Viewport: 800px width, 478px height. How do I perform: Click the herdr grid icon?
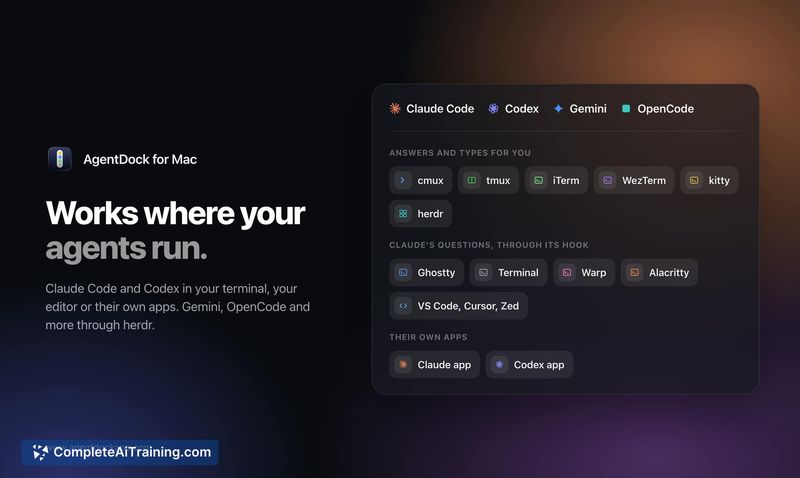click(x=403, y=214)
